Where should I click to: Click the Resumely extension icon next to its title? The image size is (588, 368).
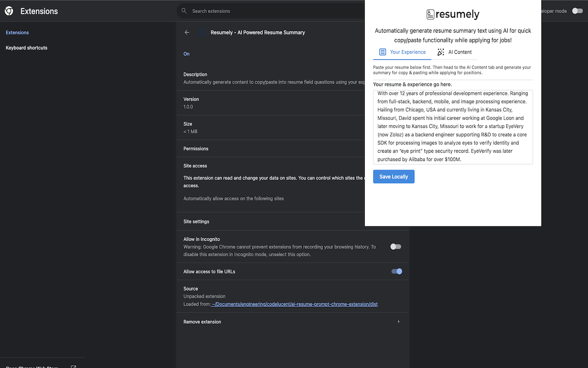click(x=203, y=32)
